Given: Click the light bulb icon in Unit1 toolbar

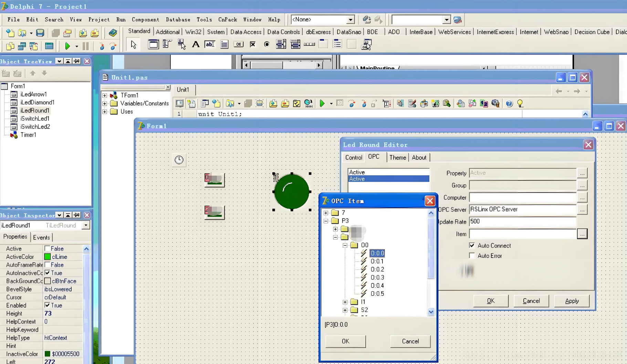Looking at the screenshot, I should (520, 103).
